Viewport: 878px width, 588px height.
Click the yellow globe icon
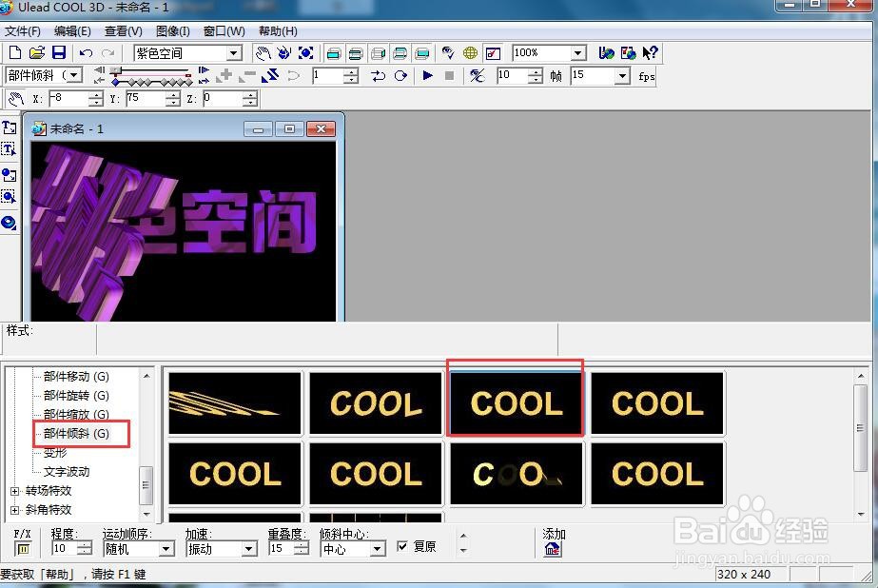(x=470, y=53)
